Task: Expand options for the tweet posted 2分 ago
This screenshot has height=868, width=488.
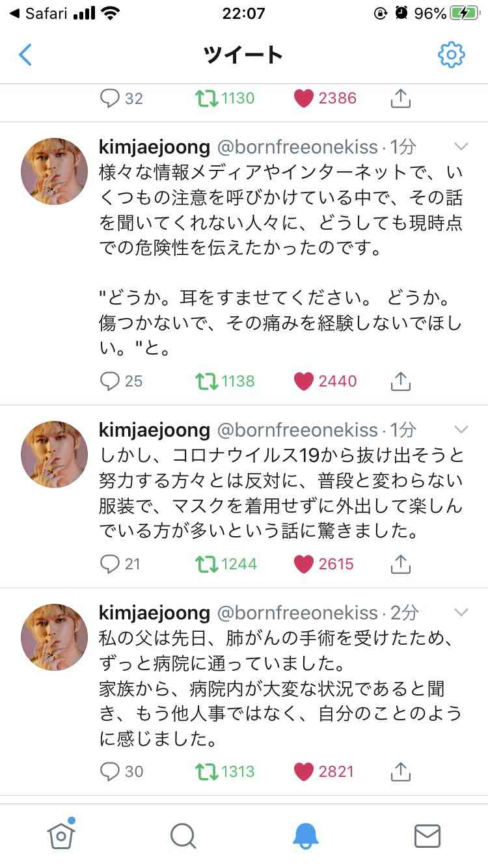Action: coord(462,612)
